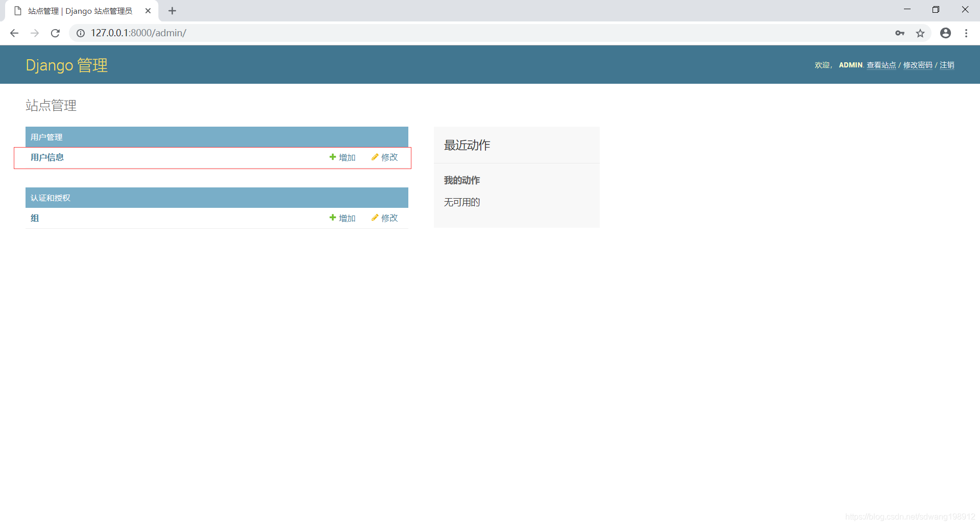Screen dimensions: 980x526
Task: Click the 我的动作 subheading
Action: coord(462,180)
